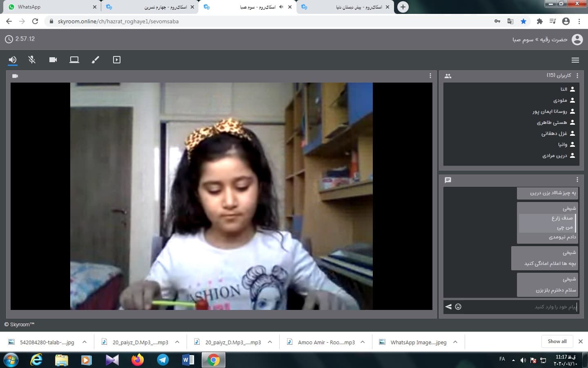Image resolution: width=588 pixels, height=368 pixels.
Task: Bookmark this page with star icon
Action: pyautogui.click(x=523, y=21)
